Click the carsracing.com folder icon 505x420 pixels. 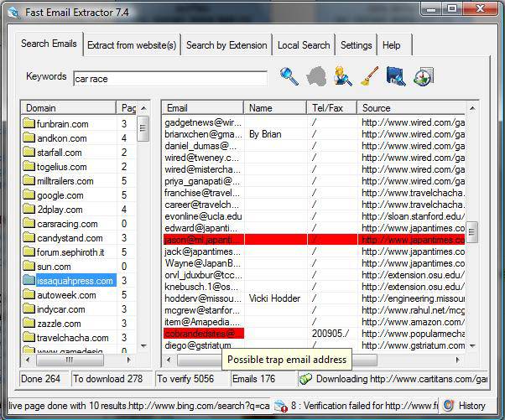(x=29, y=223)
